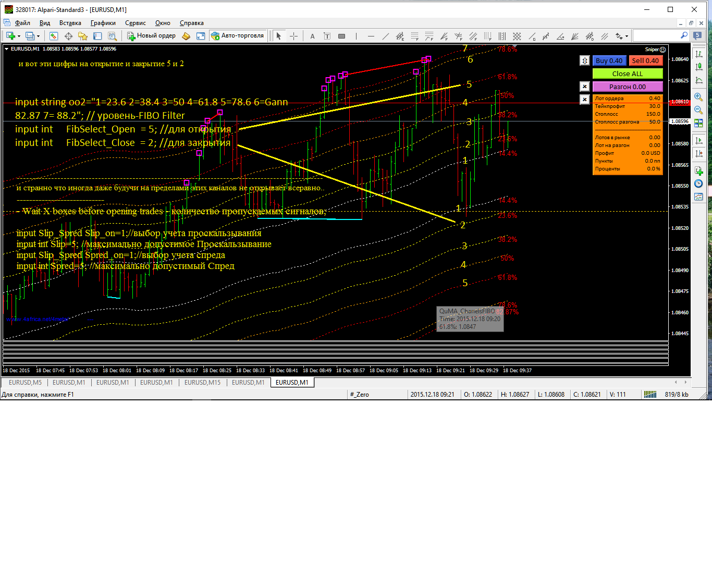Choose the Horizontal Line drawing tool

tap(371, 36)
